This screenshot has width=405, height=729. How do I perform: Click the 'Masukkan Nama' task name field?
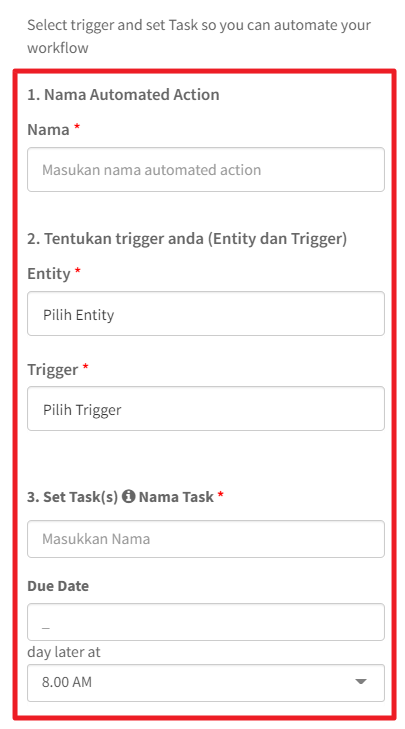[206, 539]
